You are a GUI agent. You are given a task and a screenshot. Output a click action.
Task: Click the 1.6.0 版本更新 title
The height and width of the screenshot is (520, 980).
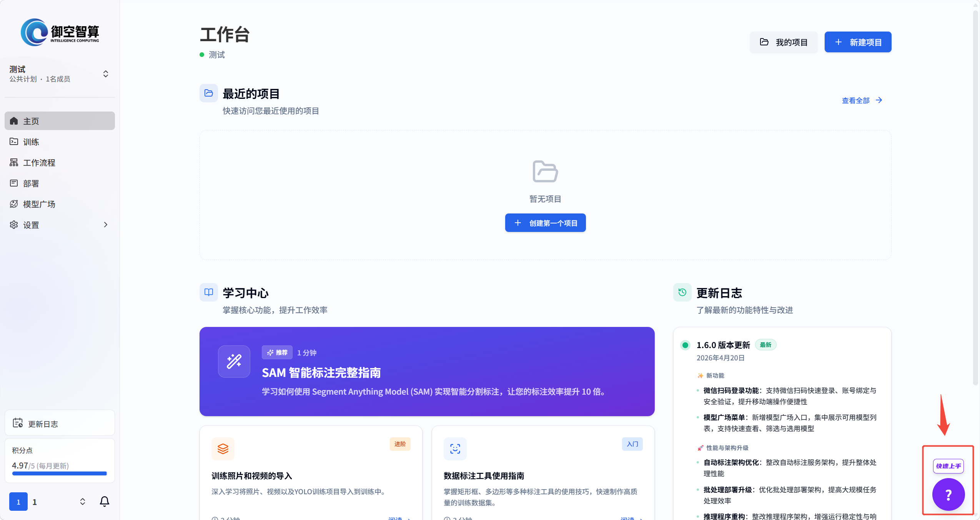click(x=723, y=345)
